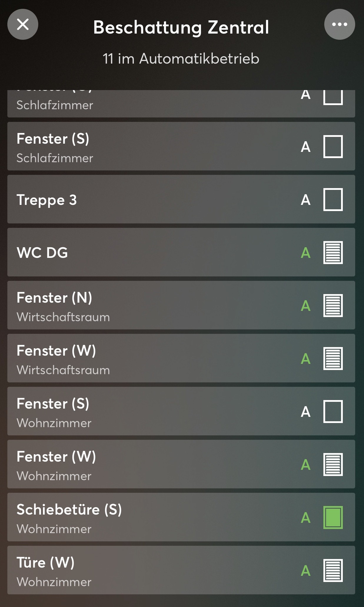Toggle automatic A for Treppe 3

306,200
